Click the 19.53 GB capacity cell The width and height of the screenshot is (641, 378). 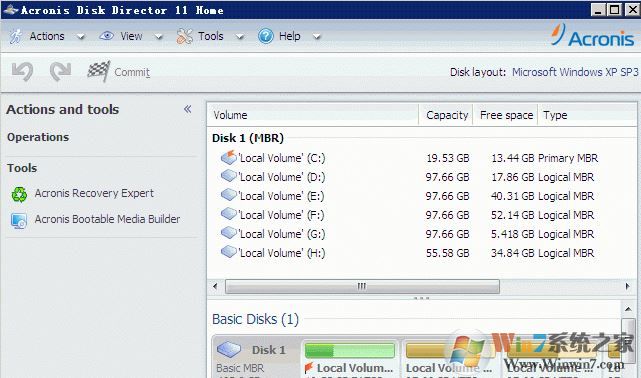click(x=448, y=158)
